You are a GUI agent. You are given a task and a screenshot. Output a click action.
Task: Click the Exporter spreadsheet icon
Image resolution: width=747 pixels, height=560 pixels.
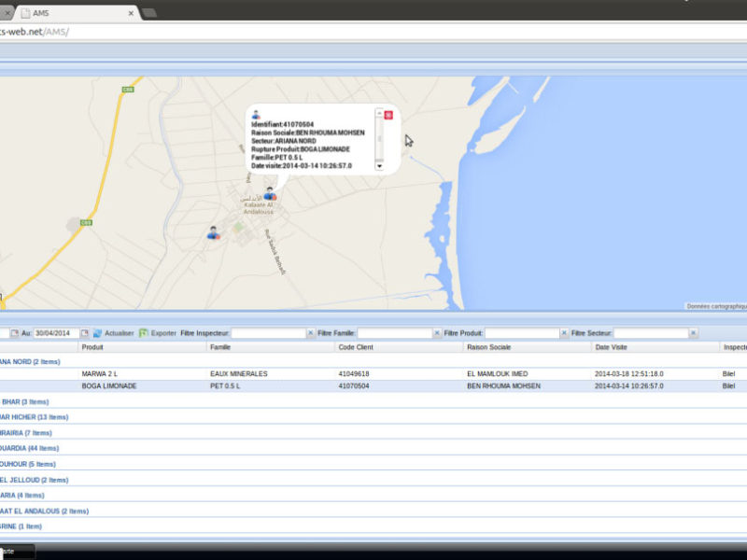[143, 333]
